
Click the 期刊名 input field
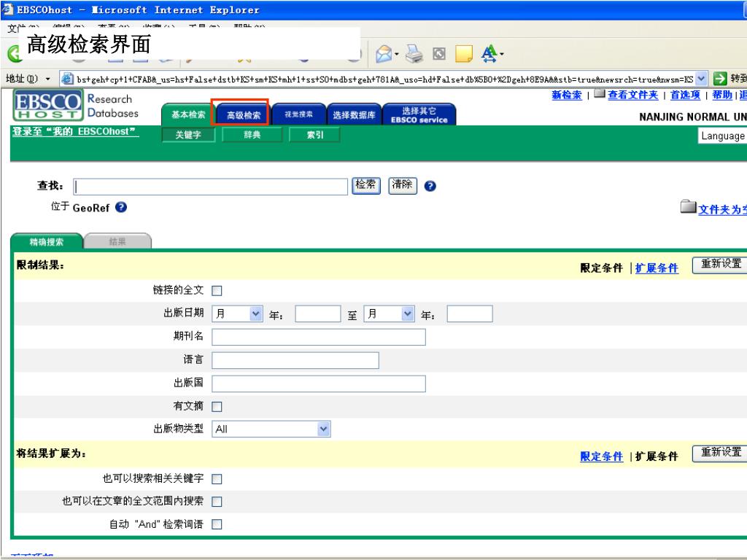click(x=319, y=337)
